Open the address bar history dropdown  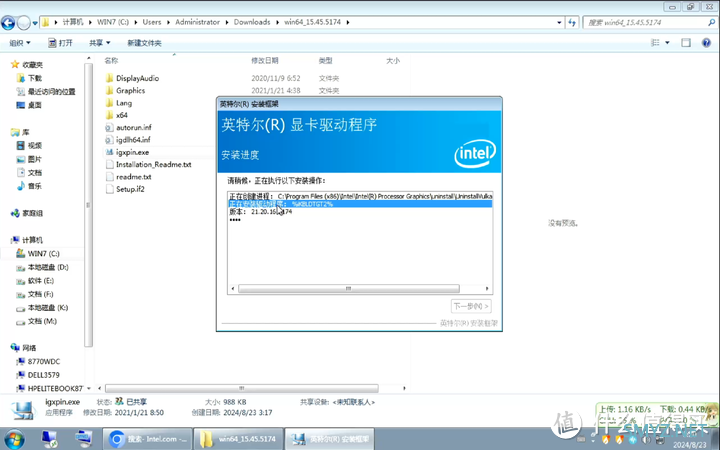(559, 22)
